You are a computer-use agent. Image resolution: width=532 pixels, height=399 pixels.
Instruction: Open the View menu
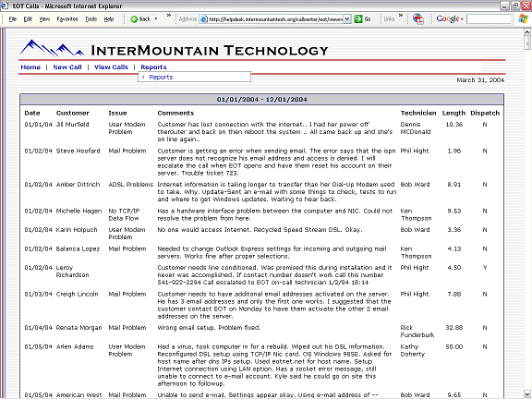[x=44, y=19]
